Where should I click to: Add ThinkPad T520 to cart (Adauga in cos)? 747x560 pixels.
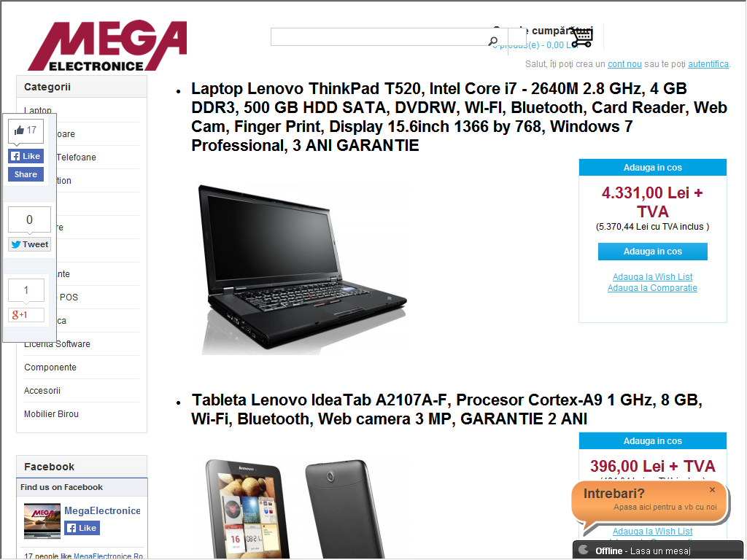(x=653, y=252)
